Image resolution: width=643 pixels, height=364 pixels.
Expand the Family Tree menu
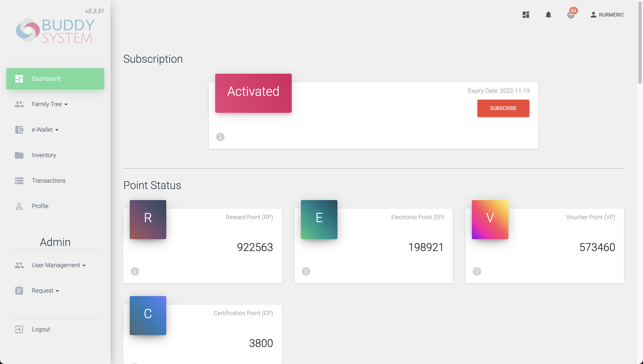click(x=50, y=104)
